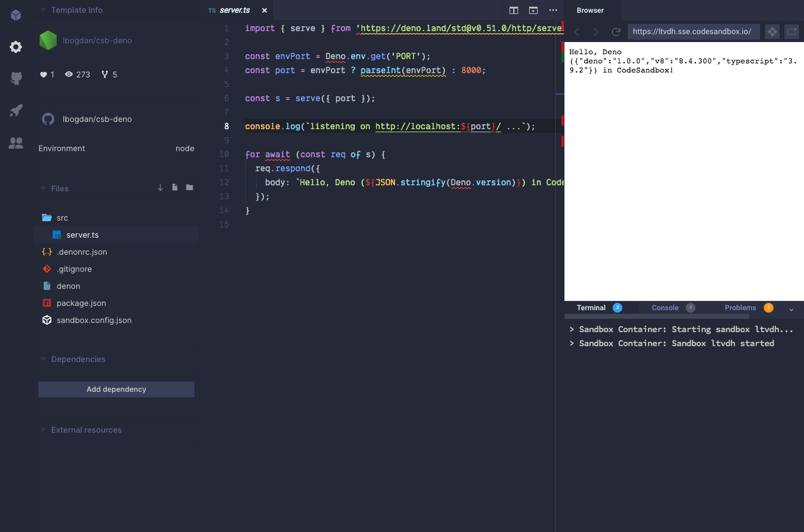Select .denonrc.json in the file tree

coord(80,252)
